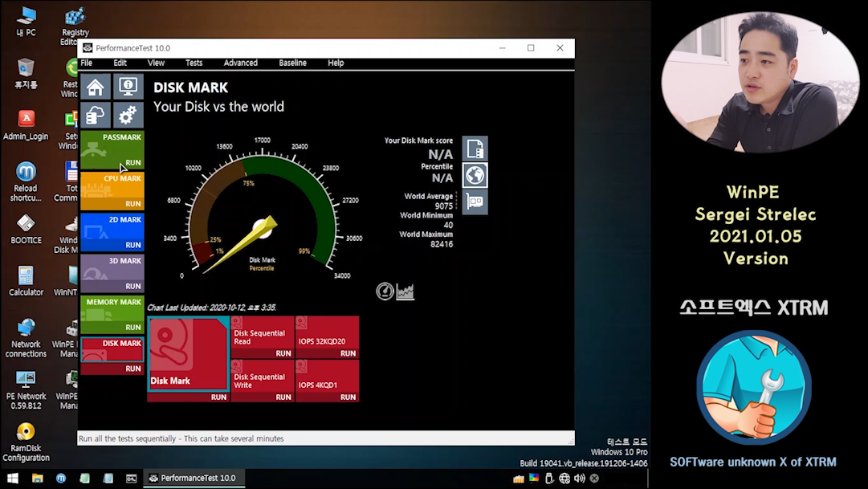Open the Baseline menu
The image size is (868, 489).
[293, 63]
